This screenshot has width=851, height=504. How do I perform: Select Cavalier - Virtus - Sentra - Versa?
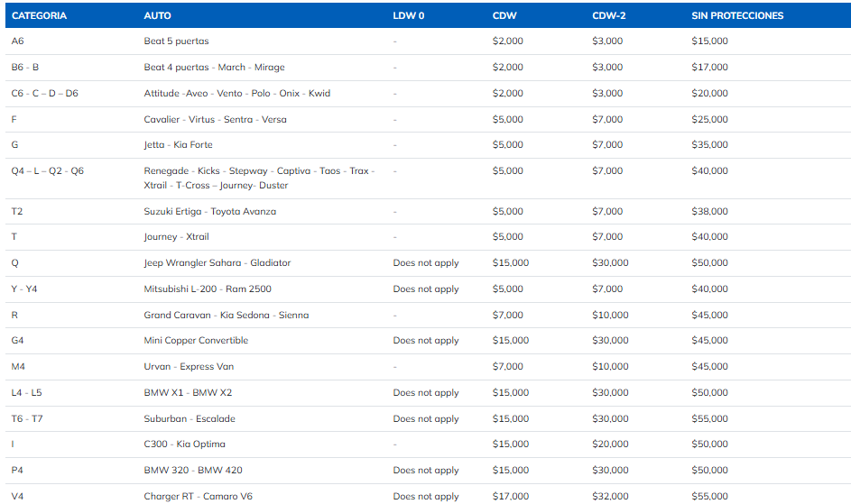pos(216,119)
